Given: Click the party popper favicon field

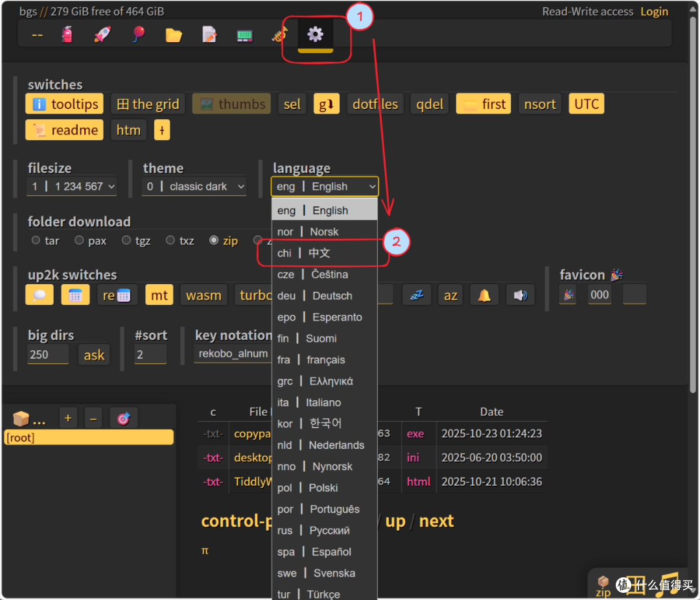Looking at the screenshot, I should [x=568, y=294].
